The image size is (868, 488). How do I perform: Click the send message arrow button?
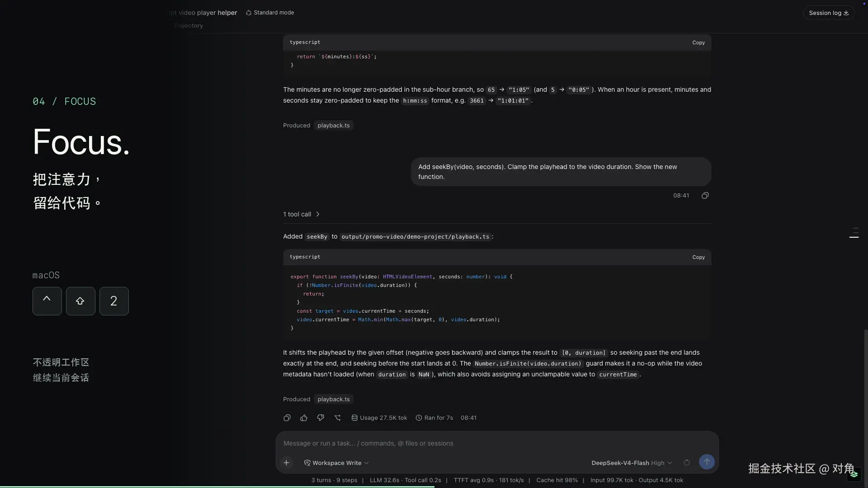pyautogui.click(x=707, y=462)
